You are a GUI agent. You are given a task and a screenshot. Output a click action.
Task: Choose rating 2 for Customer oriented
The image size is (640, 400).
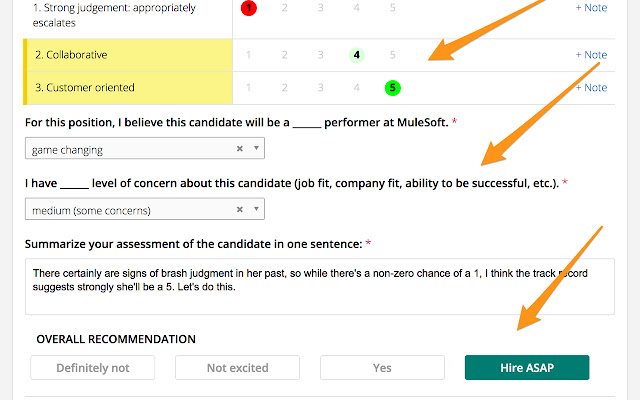[284, 88]
